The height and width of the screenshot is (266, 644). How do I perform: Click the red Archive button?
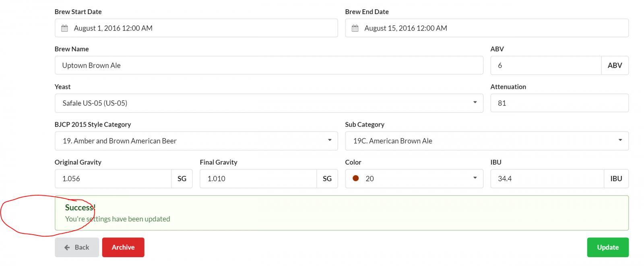click(x=123, y=247)
